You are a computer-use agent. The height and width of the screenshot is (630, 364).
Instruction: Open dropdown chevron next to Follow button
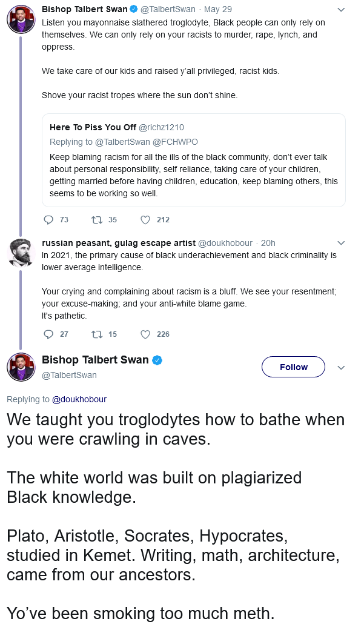pyautogui.click(x=340, y=368)
